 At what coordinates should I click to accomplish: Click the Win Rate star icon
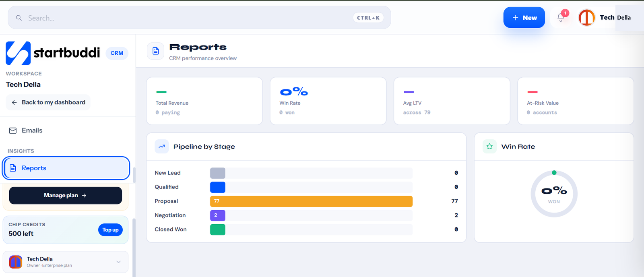coord(489,147)
